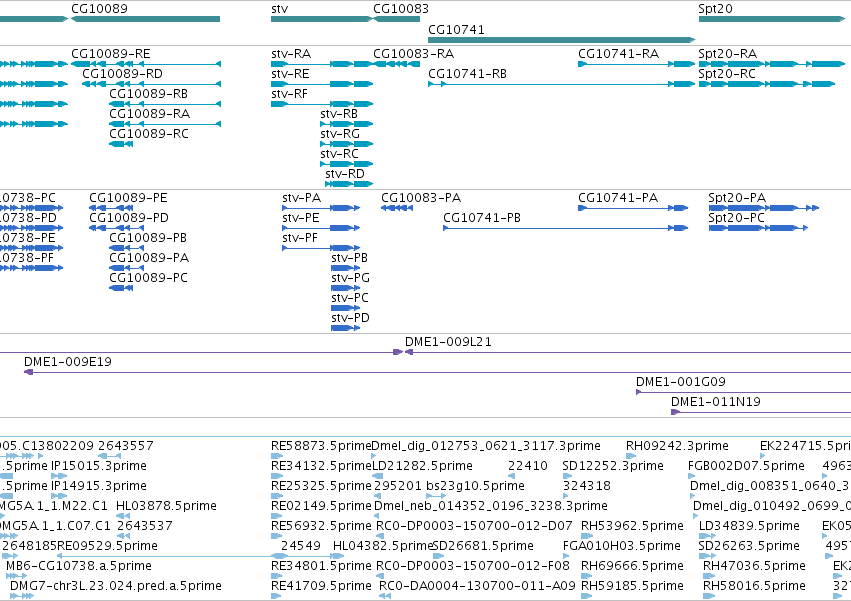Click the Spt20-RC transcript label
This screenshot has height=601, width=851.
tap(727, 74)
